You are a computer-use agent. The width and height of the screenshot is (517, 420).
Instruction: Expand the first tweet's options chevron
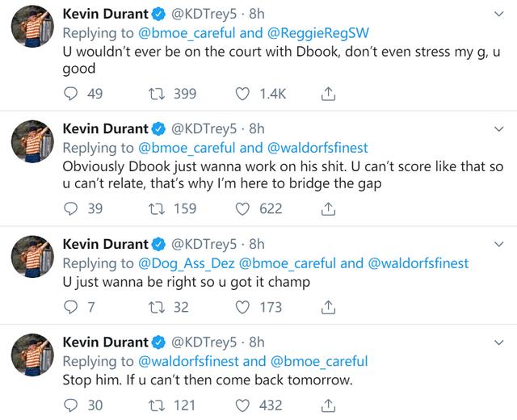(499, 15)
